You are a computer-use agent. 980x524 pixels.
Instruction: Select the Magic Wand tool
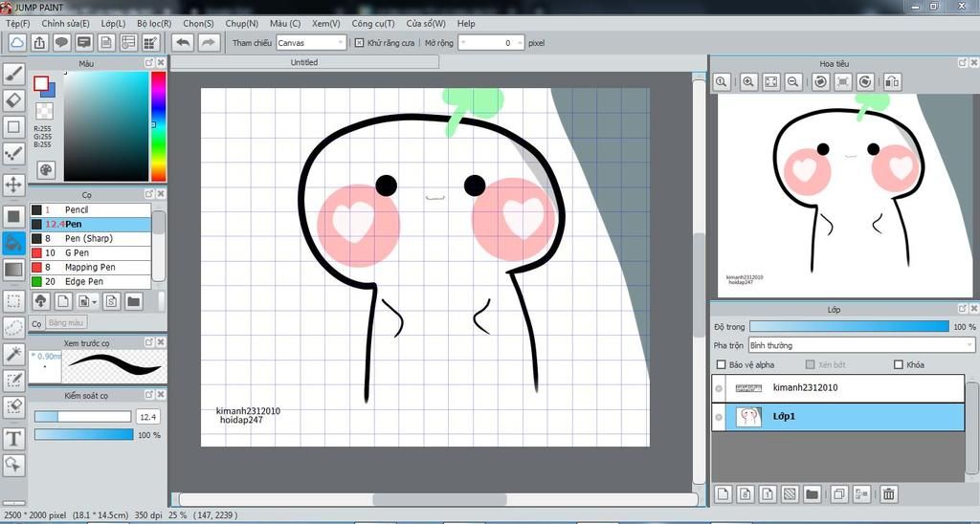(x=13, y=354)
